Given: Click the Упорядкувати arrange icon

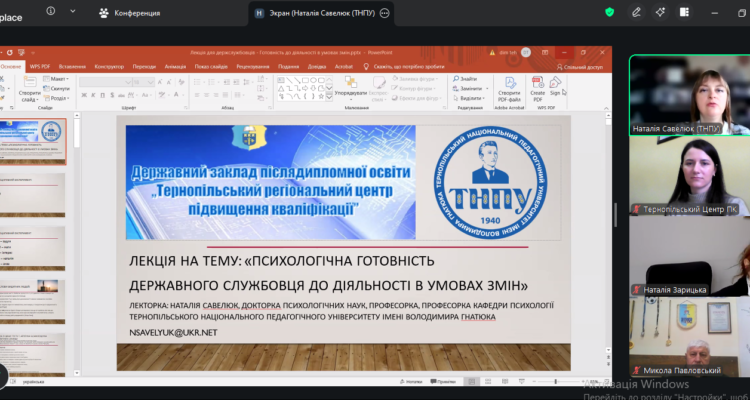Looking at the screenshot, I should tap(351, 88).
